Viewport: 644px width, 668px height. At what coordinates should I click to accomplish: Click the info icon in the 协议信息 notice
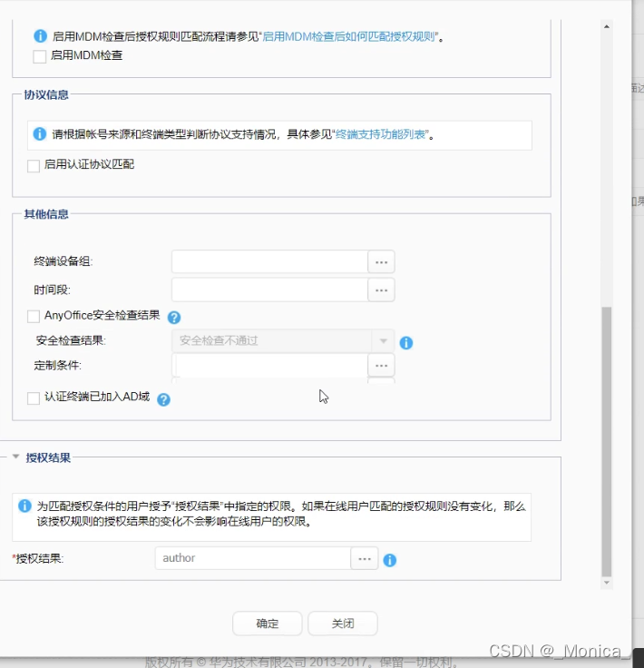click(x=40, y=133)
